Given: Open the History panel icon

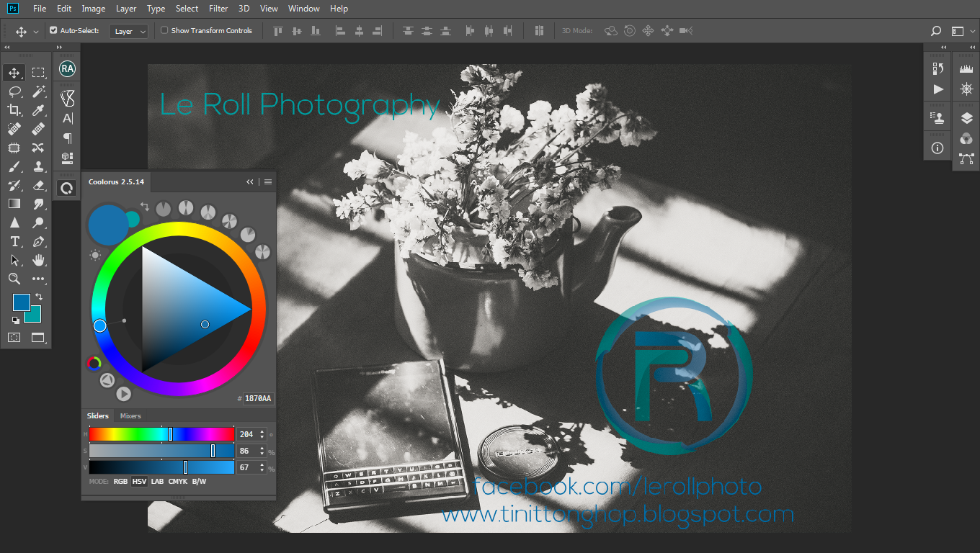Looking at the screenshot, I should [x=937, y=69].
